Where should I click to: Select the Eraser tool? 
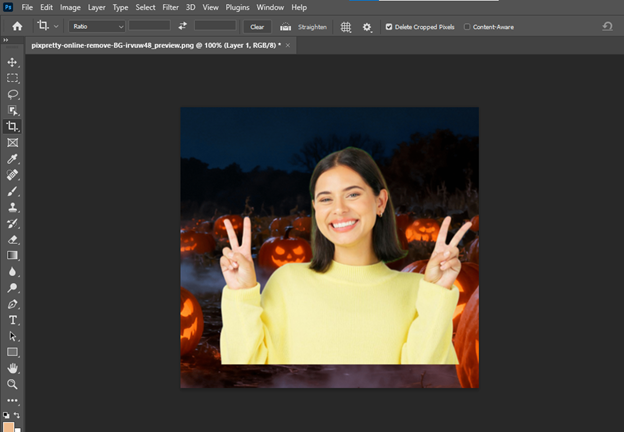coord(13,239)
